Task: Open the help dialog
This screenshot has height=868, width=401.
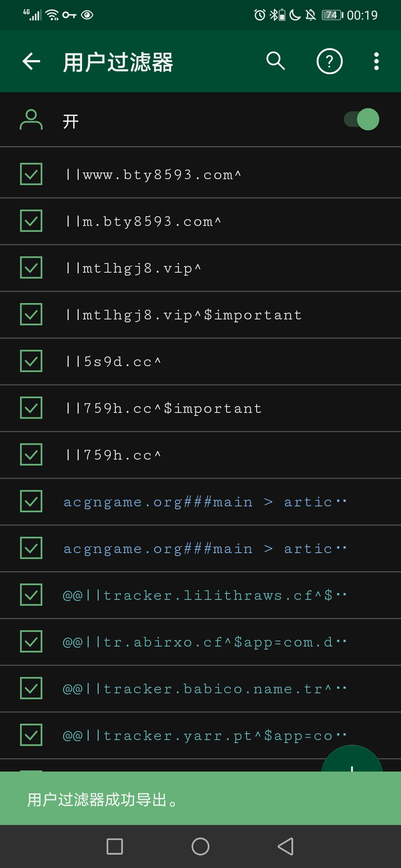Action: tap(329, 61)
